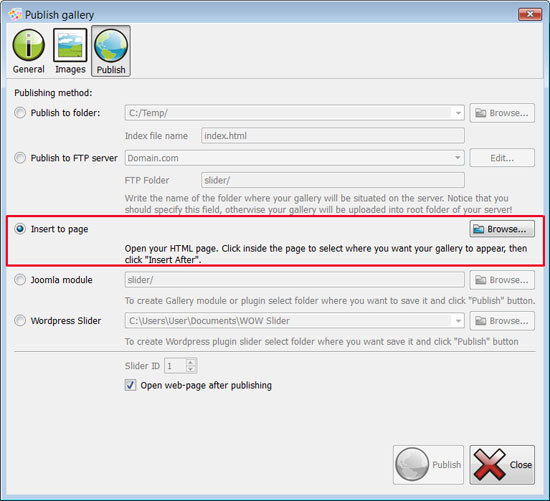Expand the C:/Temp/ folder dropdown
Image resolution: width=550 pixels, height=501 pixels.
(458, 113)
